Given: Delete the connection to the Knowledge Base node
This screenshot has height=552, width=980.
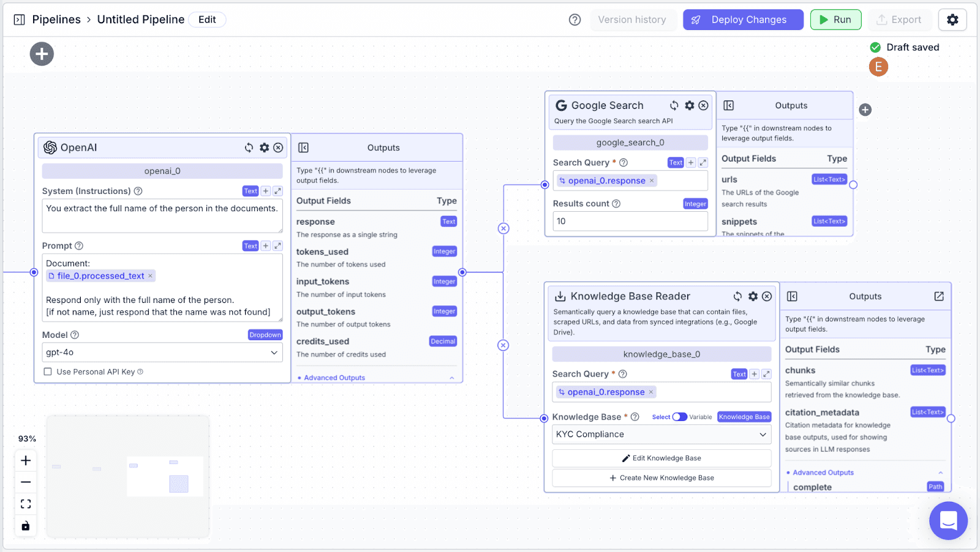Looking at the screenshot, I should click(x=503, y=345).
